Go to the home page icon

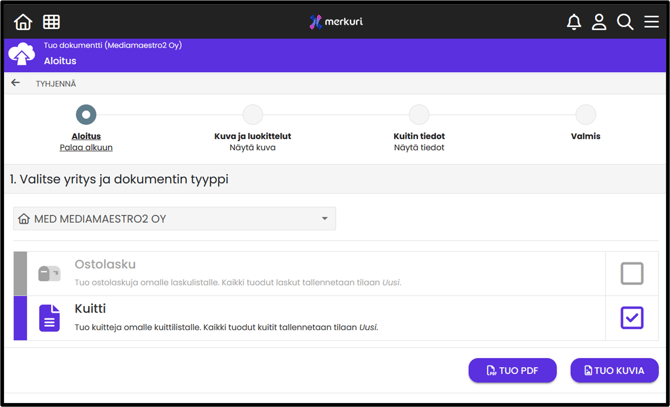point(23,22)
